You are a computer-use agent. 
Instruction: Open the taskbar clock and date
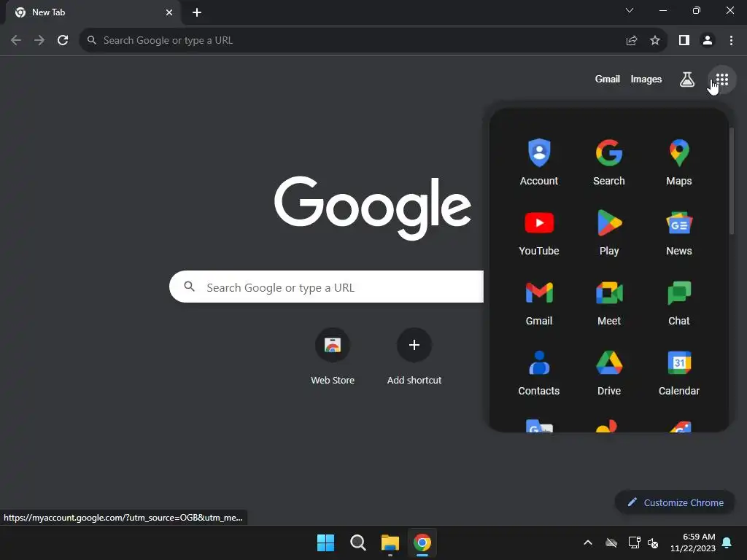tap(693, 542)
